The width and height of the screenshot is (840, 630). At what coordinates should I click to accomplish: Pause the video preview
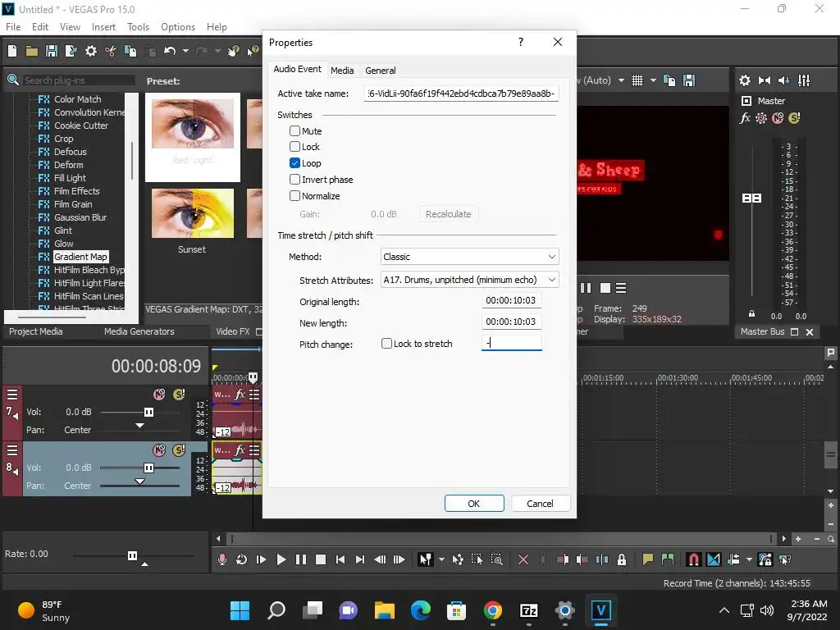click(586, 288)
